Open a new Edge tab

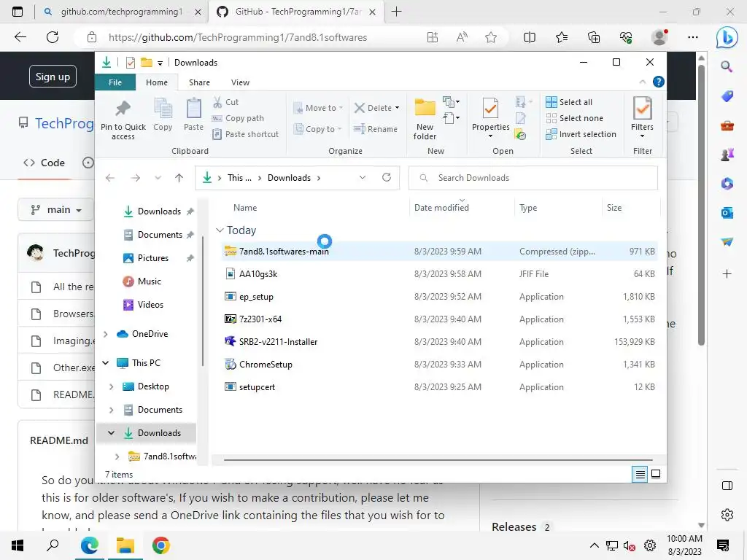click(x=396, y=12)
